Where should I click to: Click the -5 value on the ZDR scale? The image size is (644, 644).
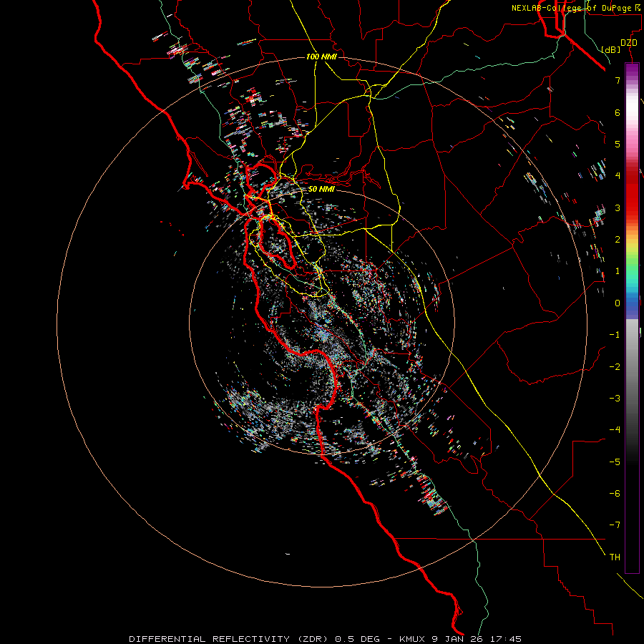tap(615, 462)
